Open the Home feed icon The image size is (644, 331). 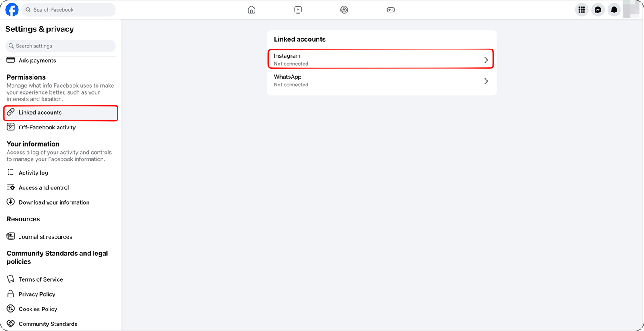pyautogui.click(x=252, y=9)
